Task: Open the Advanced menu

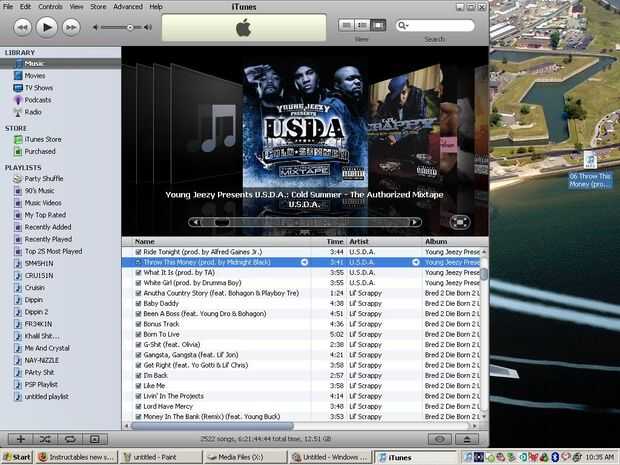Action: click(x=128, y=6)
